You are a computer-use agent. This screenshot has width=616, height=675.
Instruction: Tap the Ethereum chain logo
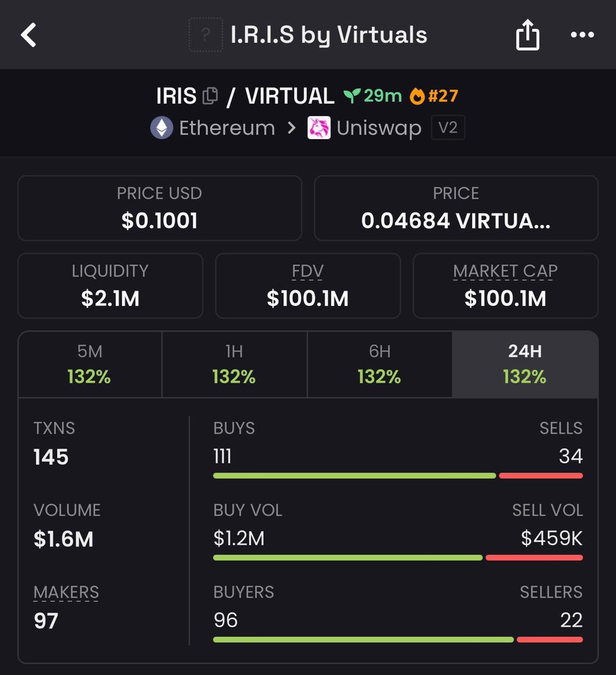point(162,128)
